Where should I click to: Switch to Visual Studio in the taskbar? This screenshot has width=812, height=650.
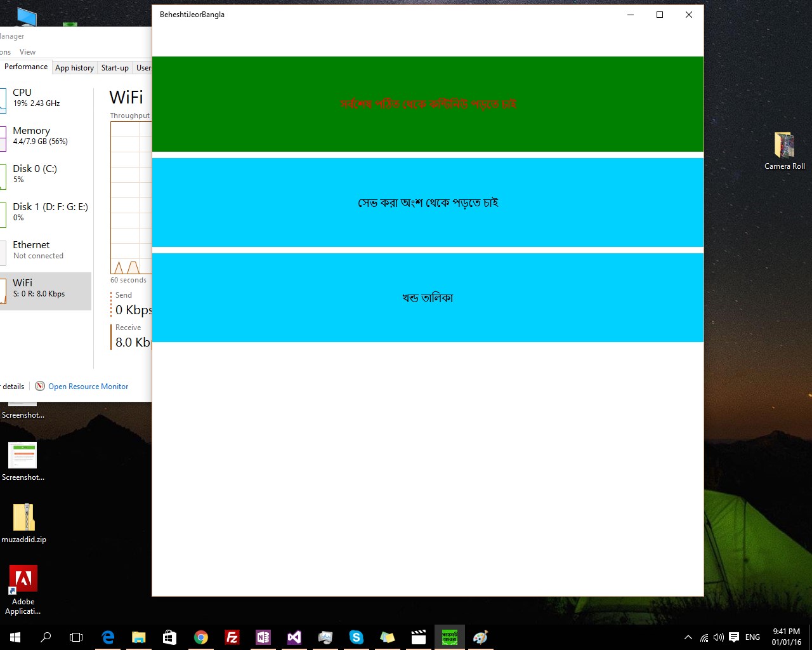[294, 637]
